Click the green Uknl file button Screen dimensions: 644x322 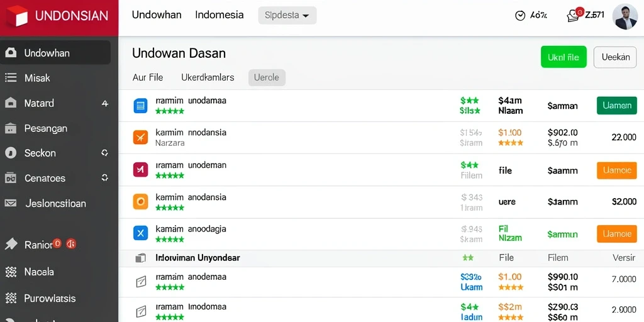563,57
